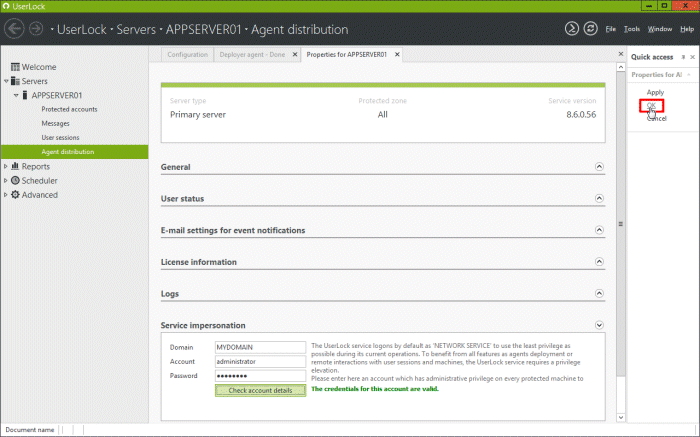
Task: Select Agent distribution in the tree
Action: 74,152
